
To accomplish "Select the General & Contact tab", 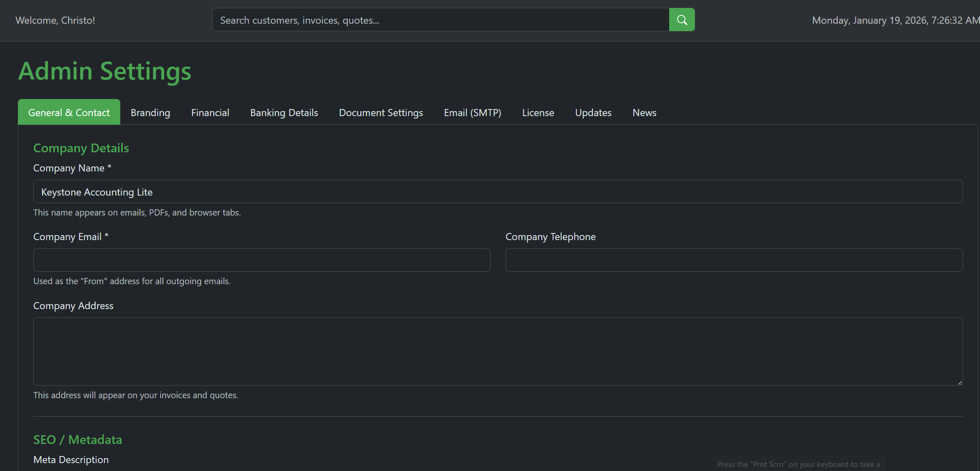I will click(69, 112).
